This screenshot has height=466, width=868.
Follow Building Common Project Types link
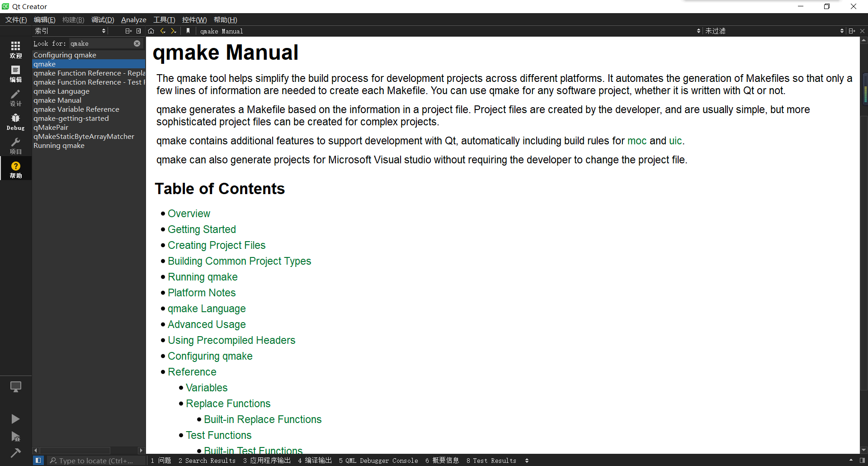pos(239,261)
